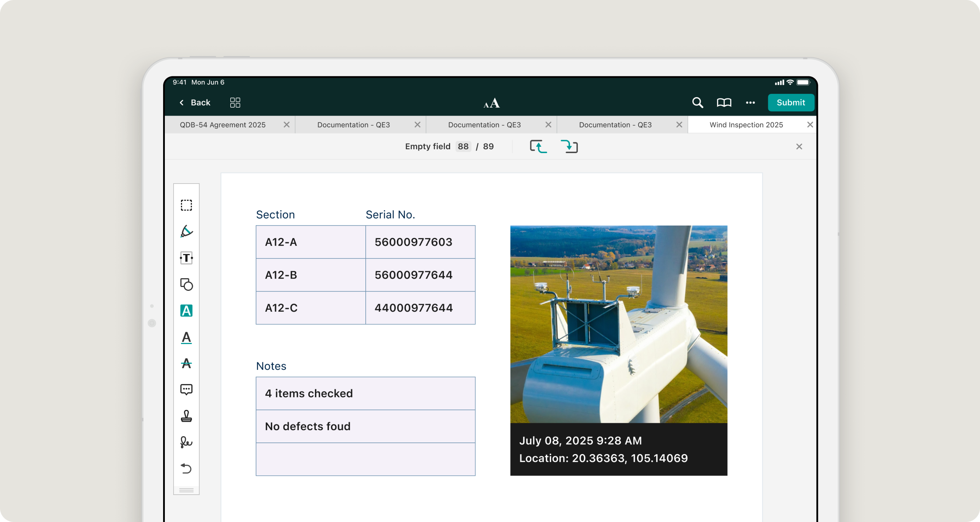Close the first Documentation - QE3 tab
The image size is (980, 522).
(x=417, y=125)
